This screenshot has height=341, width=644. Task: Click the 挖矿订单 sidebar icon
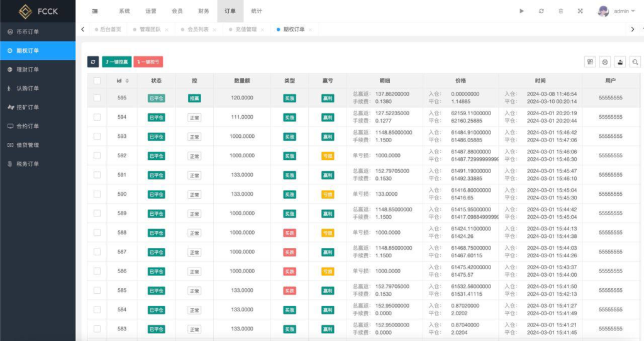[x=11, y=107]
